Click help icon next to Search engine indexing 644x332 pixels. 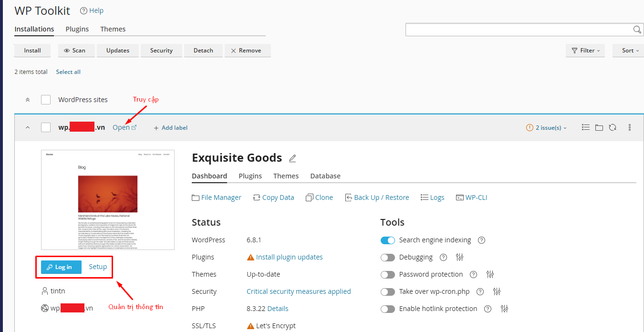coord(481,240)
